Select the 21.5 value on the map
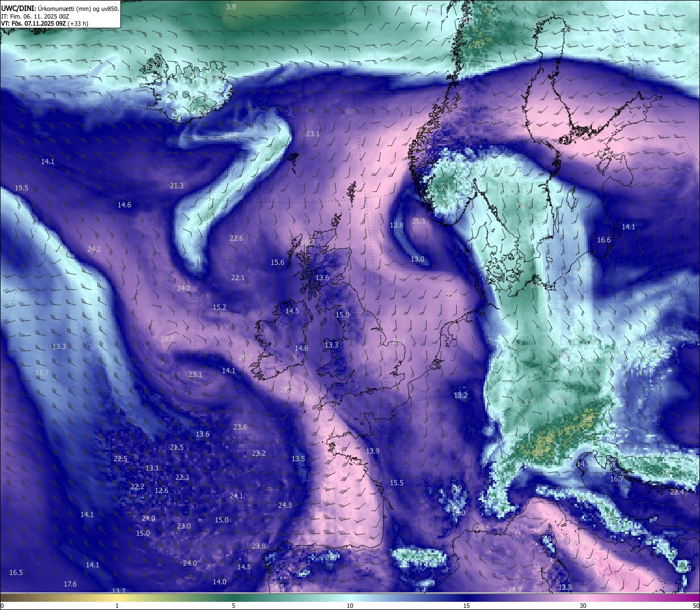This screenshot has width=700, height=610. pos(177,447)
